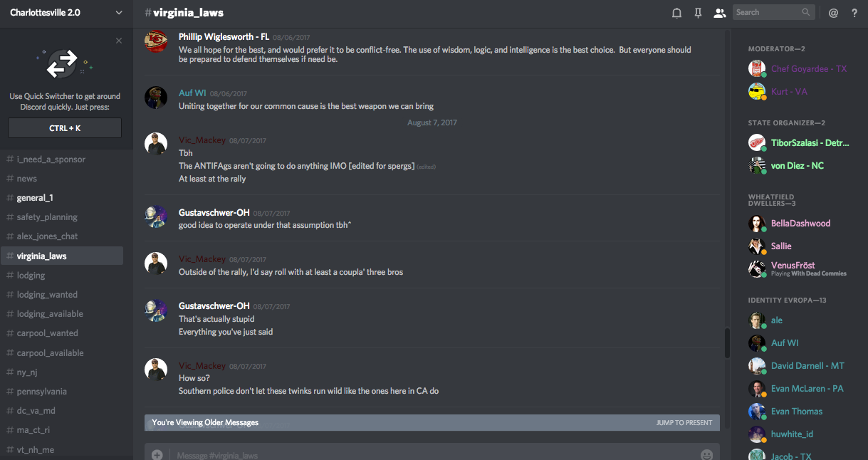
Task: Open notification bell settings
Action: pyautogui.click(x=676, y=13)
